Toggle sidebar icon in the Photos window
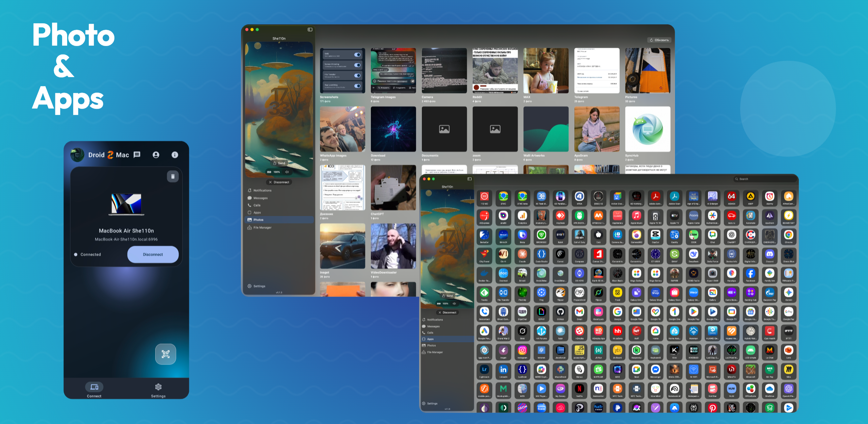This screenshot has width=868, height=424. click(310, 30)
